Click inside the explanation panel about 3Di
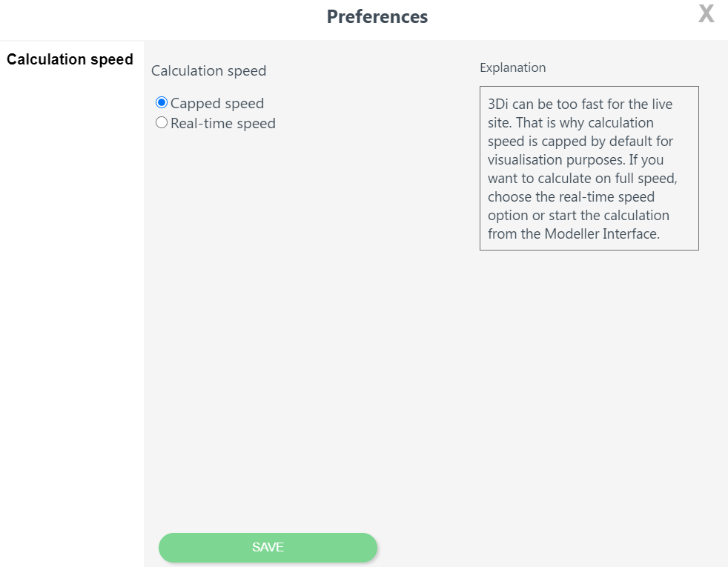Image resolution: width=728 pixels, height=567 pixels. 589,169
